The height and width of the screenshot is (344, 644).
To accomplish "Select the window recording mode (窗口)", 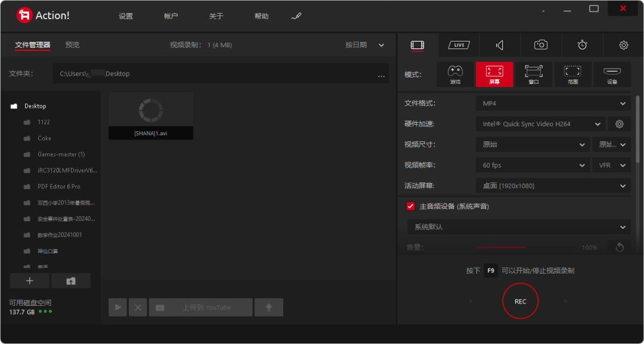I will [x=534, y=75].
